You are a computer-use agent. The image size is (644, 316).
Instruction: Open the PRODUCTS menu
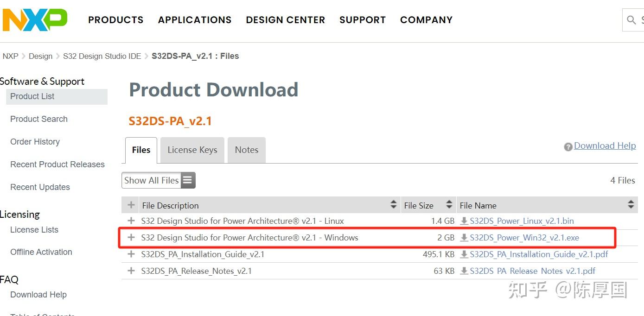[x=116, y=20]
